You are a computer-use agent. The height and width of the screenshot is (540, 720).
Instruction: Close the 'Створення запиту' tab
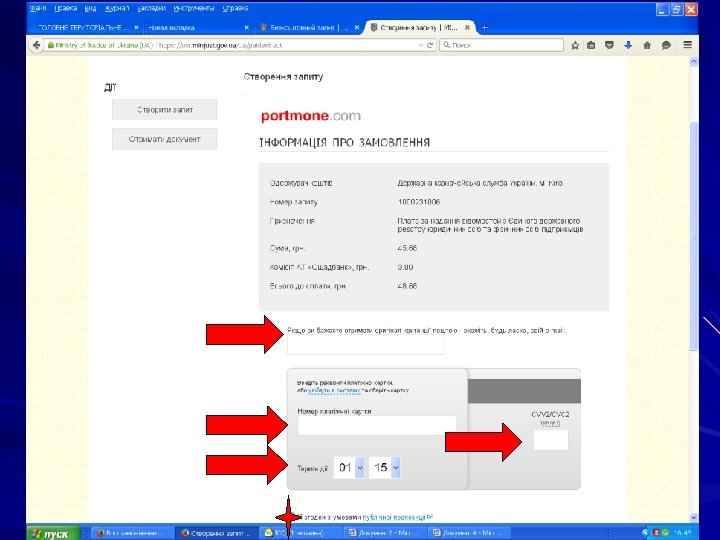coord(467,28)
